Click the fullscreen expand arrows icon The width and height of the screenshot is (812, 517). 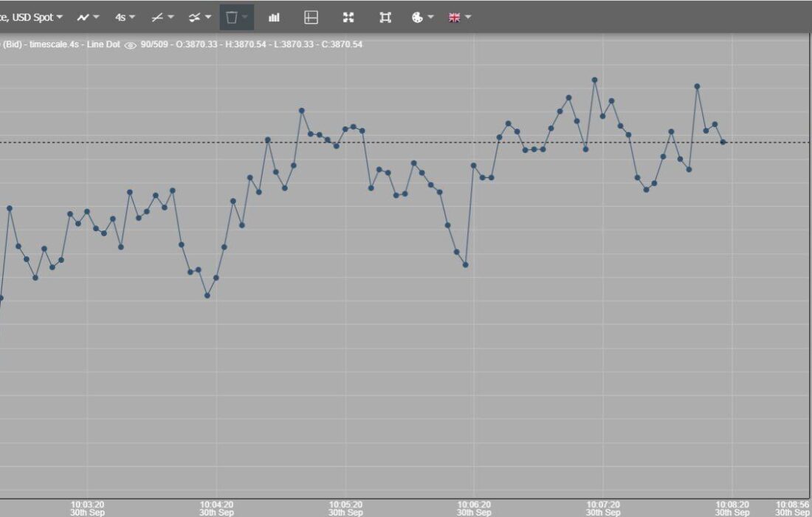tap(348, 17)
